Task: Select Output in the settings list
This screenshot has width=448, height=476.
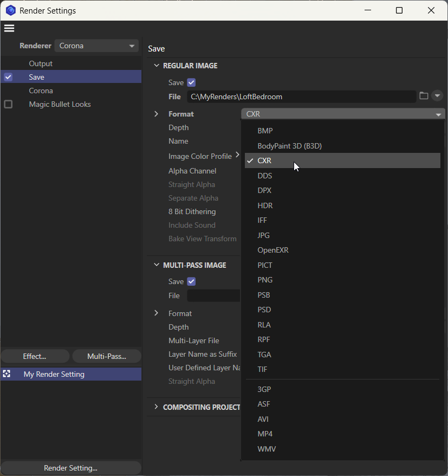Action: tap(71, 63)
